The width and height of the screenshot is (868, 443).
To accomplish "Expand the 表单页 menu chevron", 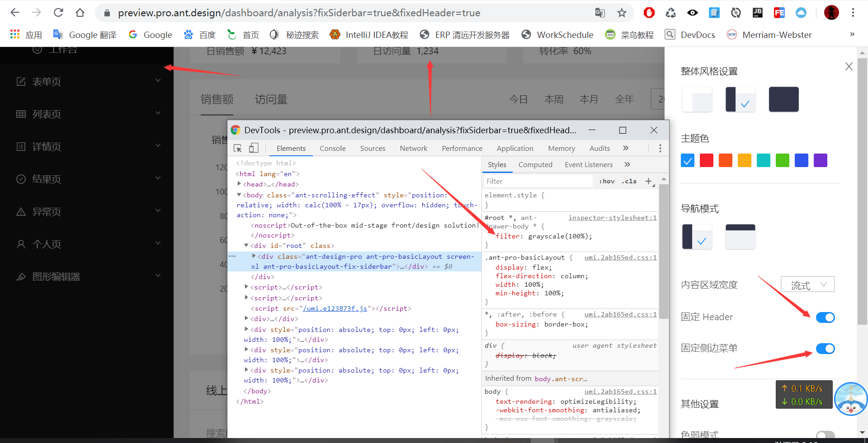I will (158, 81).
